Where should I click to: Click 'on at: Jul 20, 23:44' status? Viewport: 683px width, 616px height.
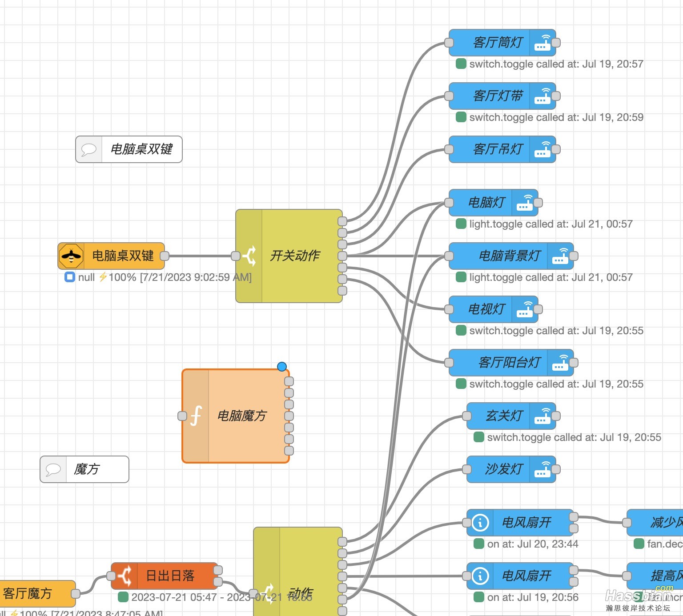pyautogui.click(x=533, y=544)
